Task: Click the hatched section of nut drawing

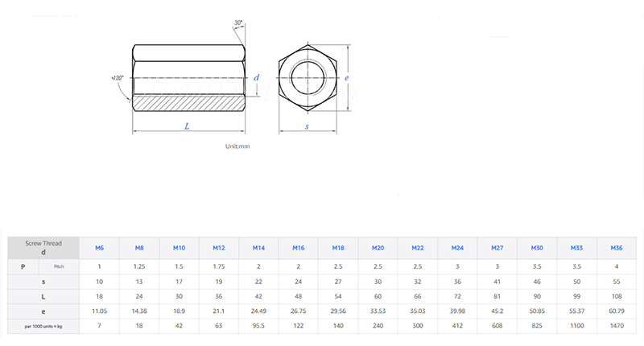Action: pos(187,103)
